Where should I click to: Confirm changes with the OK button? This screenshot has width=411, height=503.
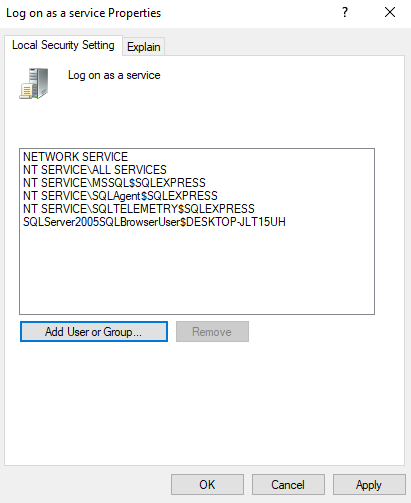[x=207, y=485]
